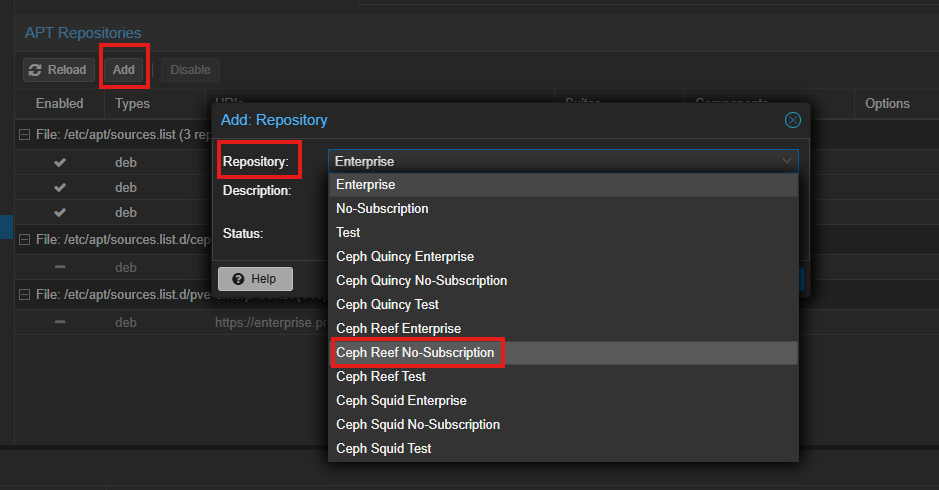The height and width of the screenshot is (490, 939).
Task: Collapse the sources.list.d/pve-enterprise file group
Action: pos(25,295)
